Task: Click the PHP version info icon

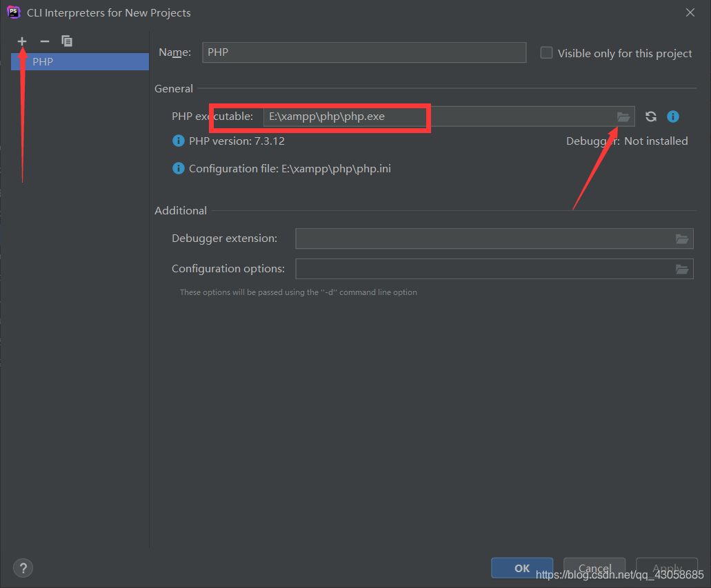Action: click(178, 141)
